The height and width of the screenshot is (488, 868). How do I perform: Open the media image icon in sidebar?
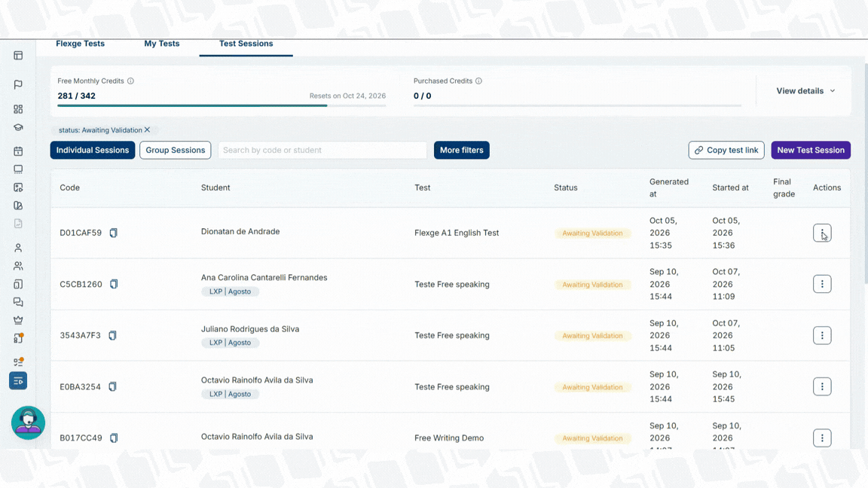click(x=18, y=188)
